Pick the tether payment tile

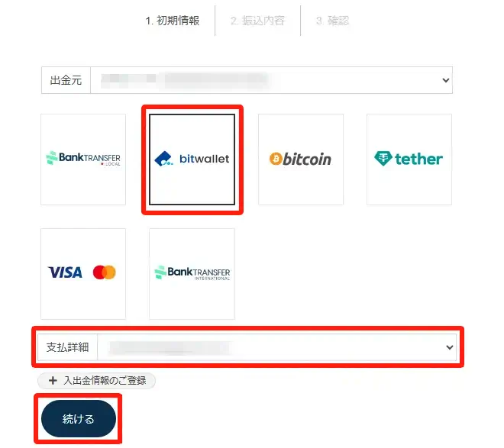tap(409, 160)
